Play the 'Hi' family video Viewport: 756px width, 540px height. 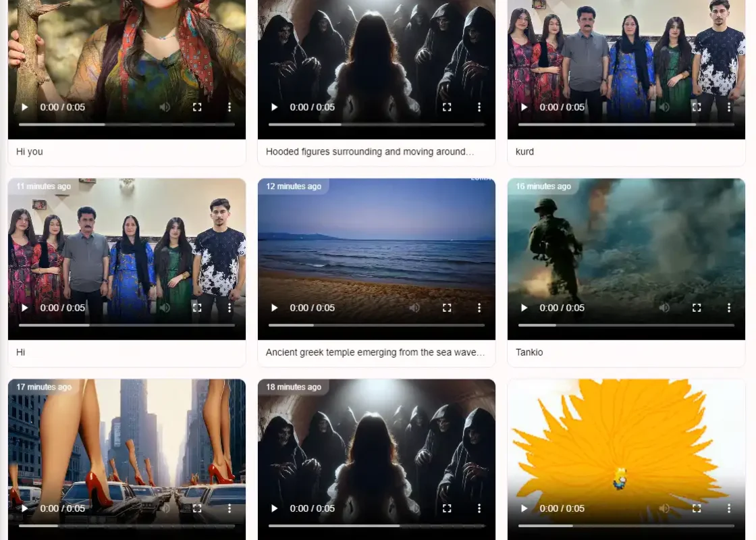(25, 308)
